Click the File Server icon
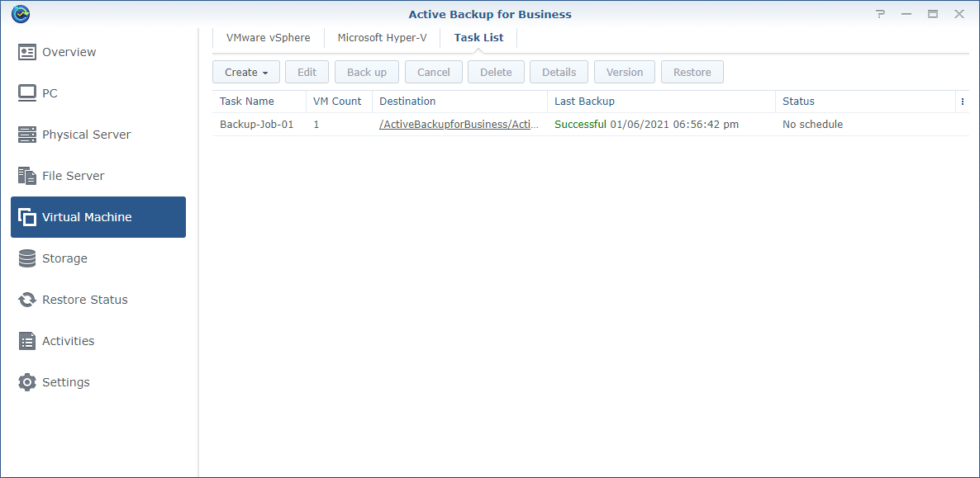Viewport: 980px width, 478px height. (27, 176)
